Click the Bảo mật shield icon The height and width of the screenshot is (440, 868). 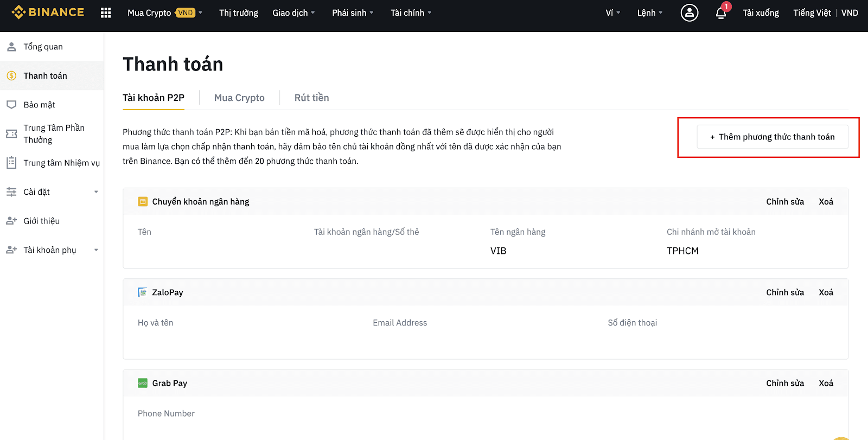(x=11, y=104)
